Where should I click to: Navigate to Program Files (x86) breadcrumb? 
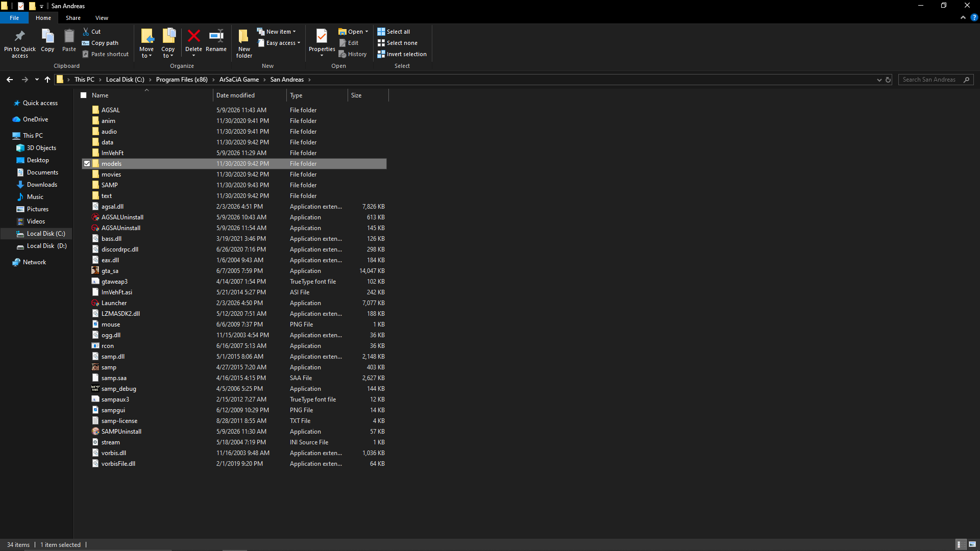182,80
